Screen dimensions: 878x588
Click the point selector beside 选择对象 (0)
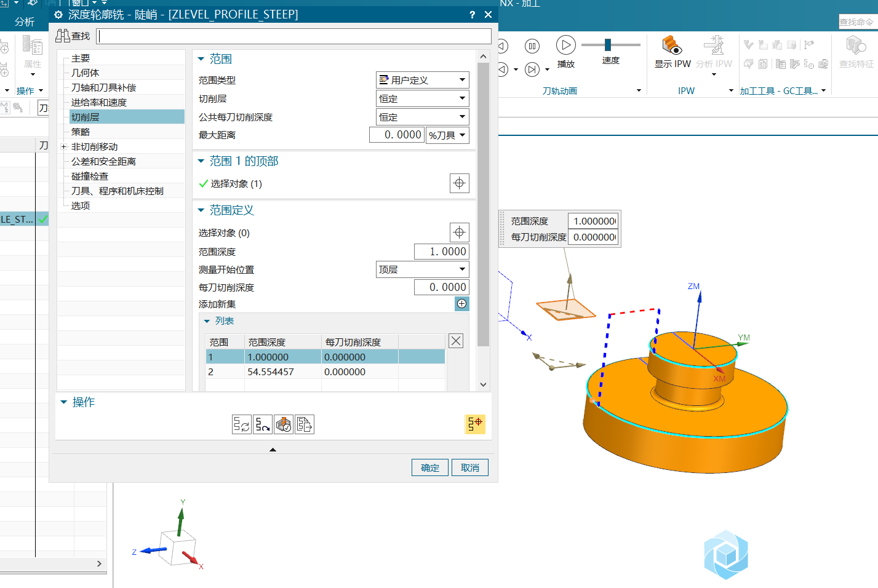coord(460,232)
